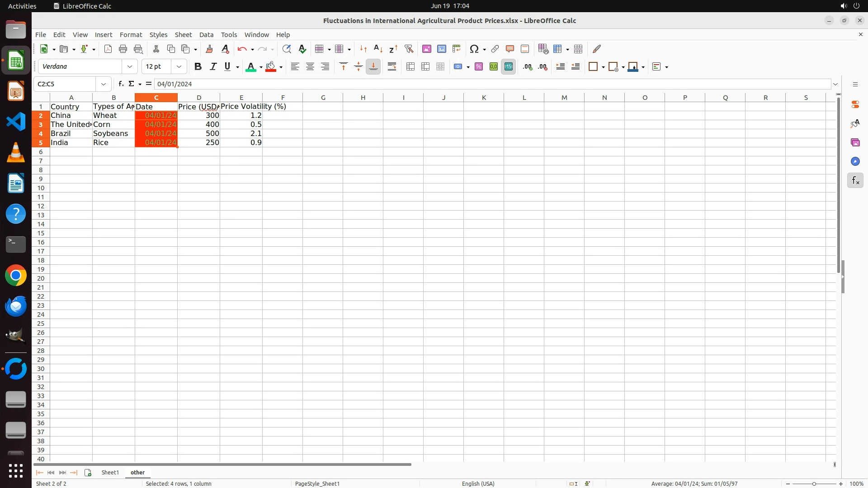Expand the Verdana font name dropdown

[130, 67]
